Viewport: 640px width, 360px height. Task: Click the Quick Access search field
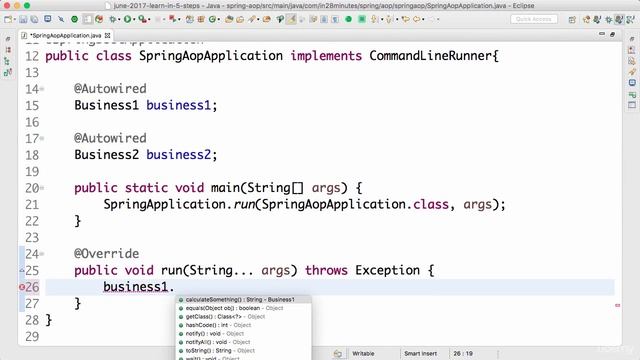point(533,19)
